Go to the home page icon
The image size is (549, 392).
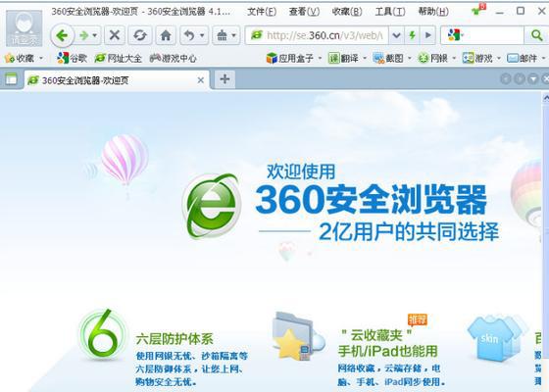tap(166, 35)
